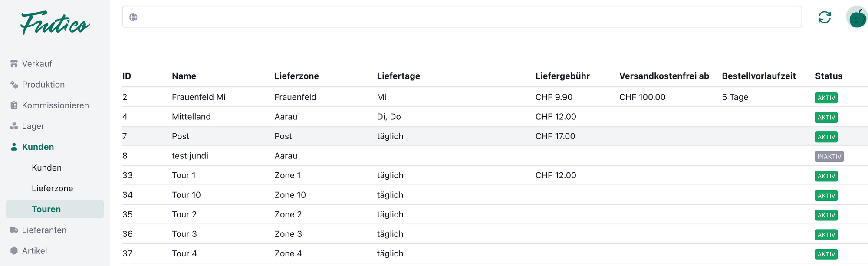This screenshot has width=868, height=266.
Task: Open the Lieferzone submenu item
Action: tap(52, 189)
